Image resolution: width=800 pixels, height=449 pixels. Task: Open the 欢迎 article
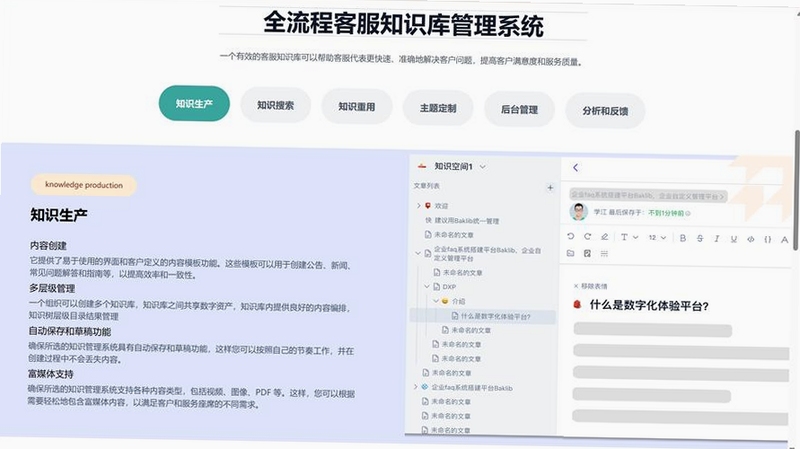[441, 206]
